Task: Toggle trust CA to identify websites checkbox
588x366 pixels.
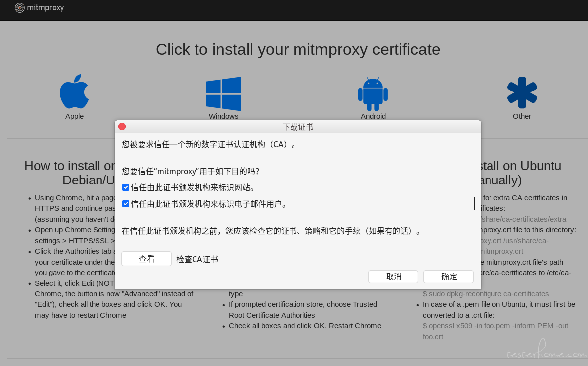Action: (126, 187)
